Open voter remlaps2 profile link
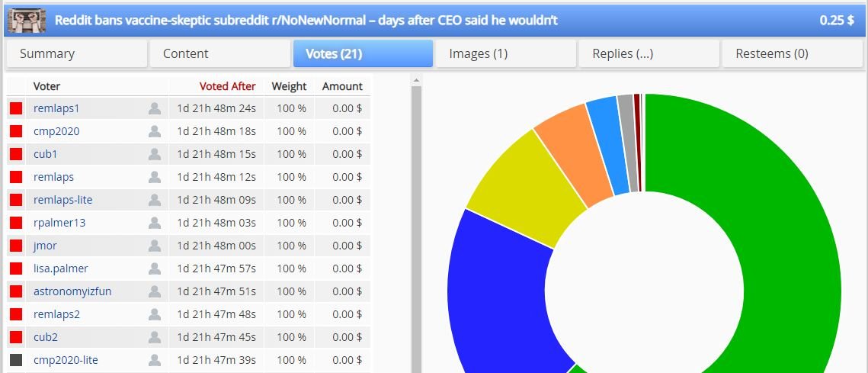Image resolution: width=868 pixels, height=373 pixels. click(56, 314)
